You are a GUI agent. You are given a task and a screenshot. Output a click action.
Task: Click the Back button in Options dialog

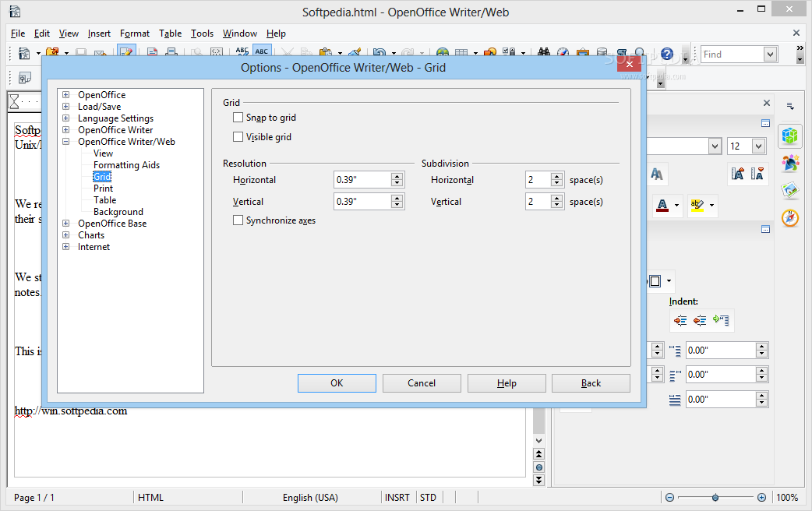point(591,383)
